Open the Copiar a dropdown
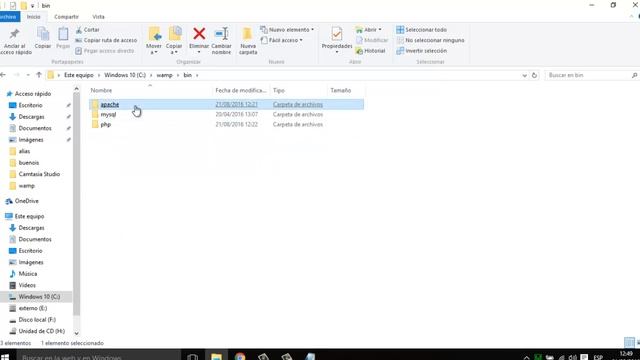Viewport: 640px width, 360px height. 174,49
